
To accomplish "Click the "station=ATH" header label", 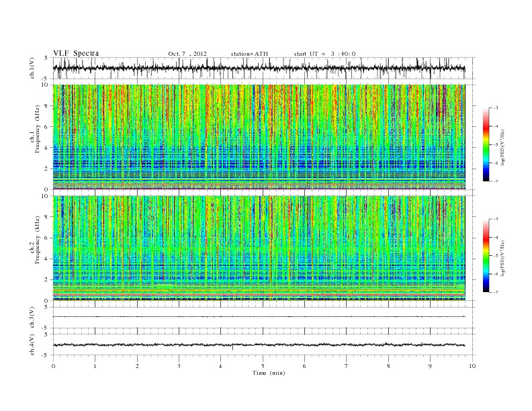I will pos(249,54).
